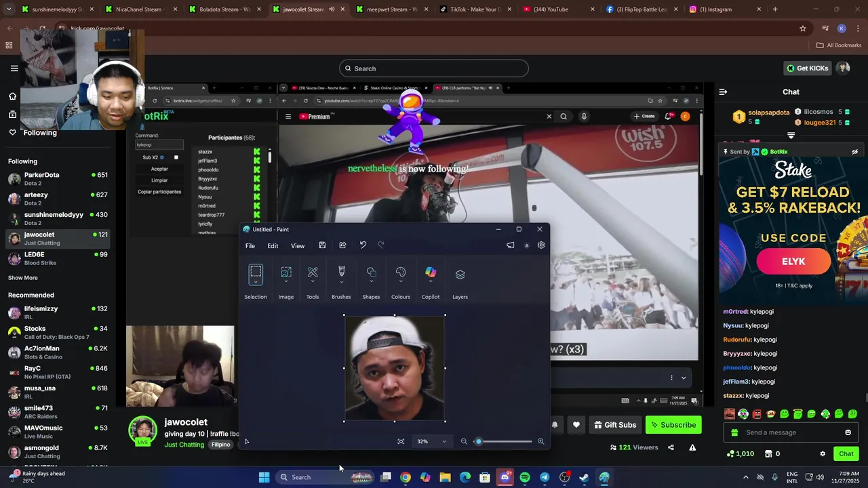This screenshot has width=868, height=488.
Task: Click the Filipino language tag
Action: pos(220,445)
